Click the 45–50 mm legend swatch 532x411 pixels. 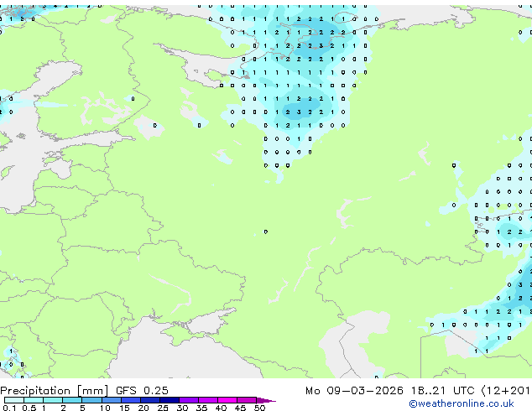(247, 400)
